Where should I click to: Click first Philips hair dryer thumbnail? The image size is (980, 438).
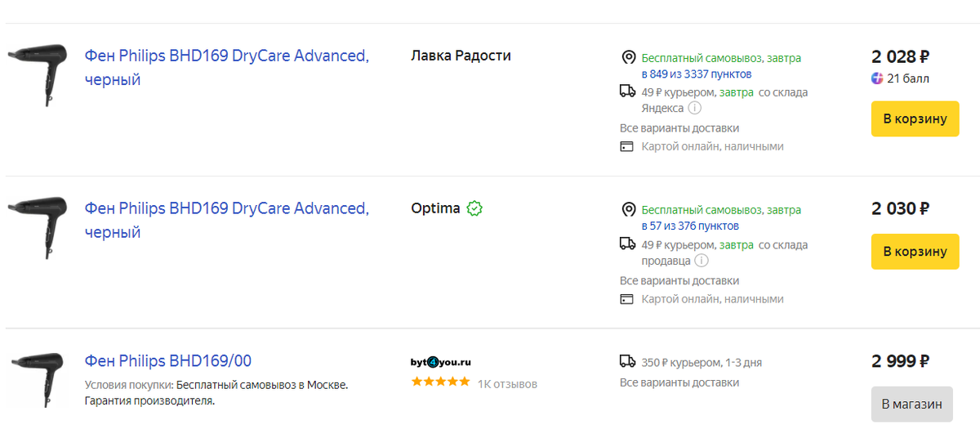(x=38, y=73)
